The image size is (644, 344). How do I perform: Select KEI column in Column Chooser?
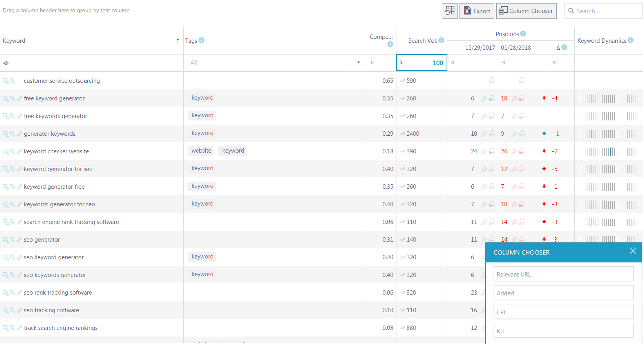(563, 331)
